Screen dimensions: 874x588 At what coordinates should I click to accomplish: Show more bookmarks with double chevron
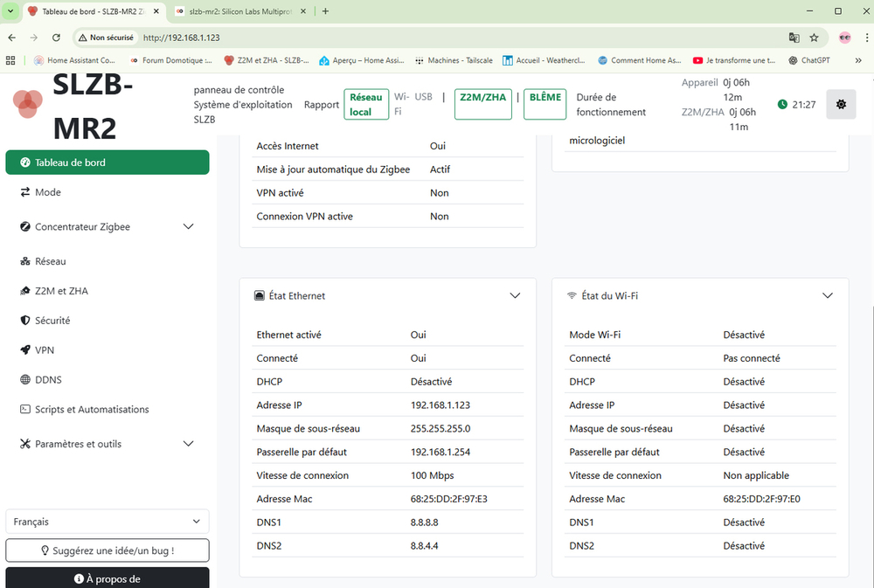pyautogui.click(x=858, y=60)
